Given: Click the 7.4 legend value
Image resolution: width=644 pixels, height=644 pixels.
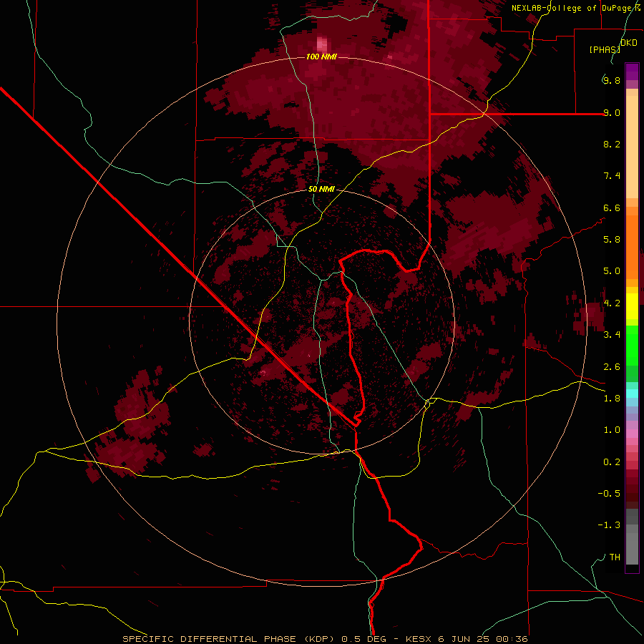Looking at the screenshot, I should tap(612, 176).
